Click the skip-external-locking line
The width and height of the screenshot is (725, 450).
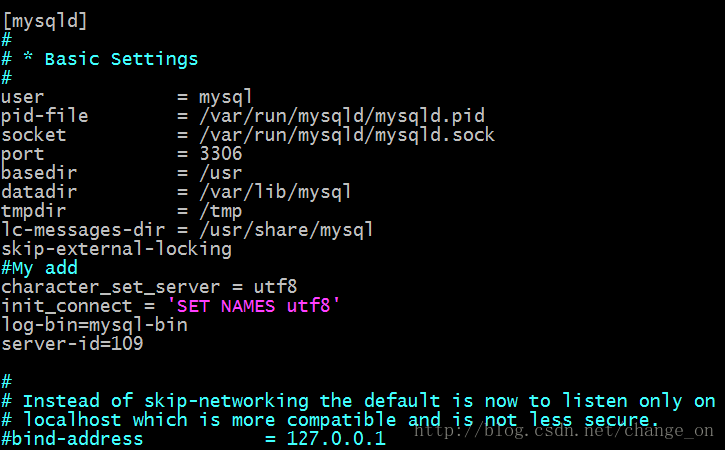[x=117, y=249]
